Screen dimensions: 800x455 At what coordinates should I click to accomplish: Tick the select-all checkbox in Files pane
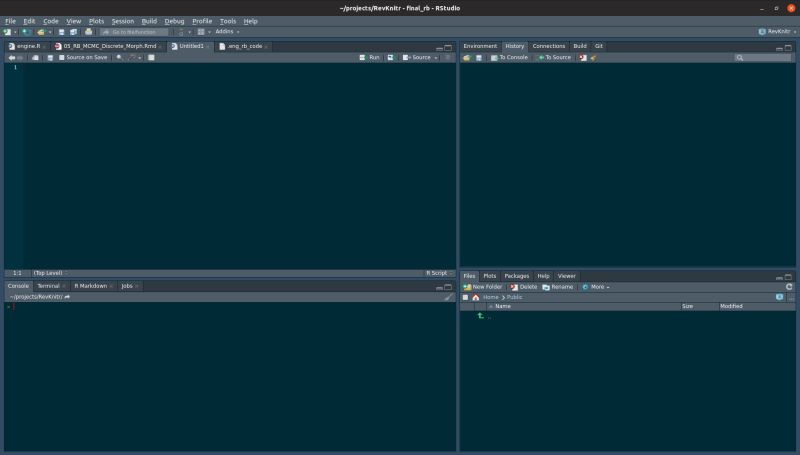pyautogui.click(x=465, y=297)
